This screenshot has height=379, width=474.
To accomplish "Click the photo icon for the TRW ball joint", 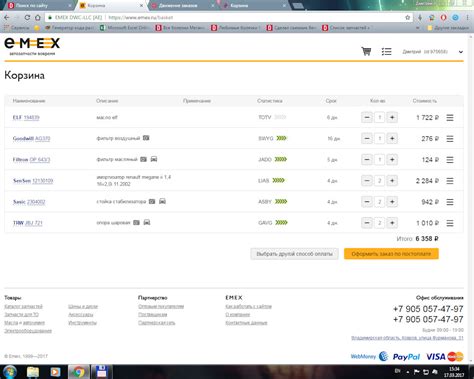I will (136, 222).
